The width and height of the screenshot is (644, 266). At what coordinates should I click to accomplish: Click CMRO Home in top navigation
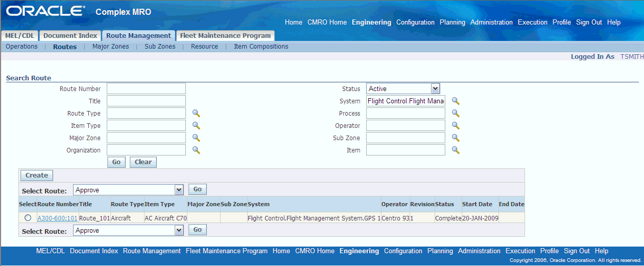(x=327, y=23)
